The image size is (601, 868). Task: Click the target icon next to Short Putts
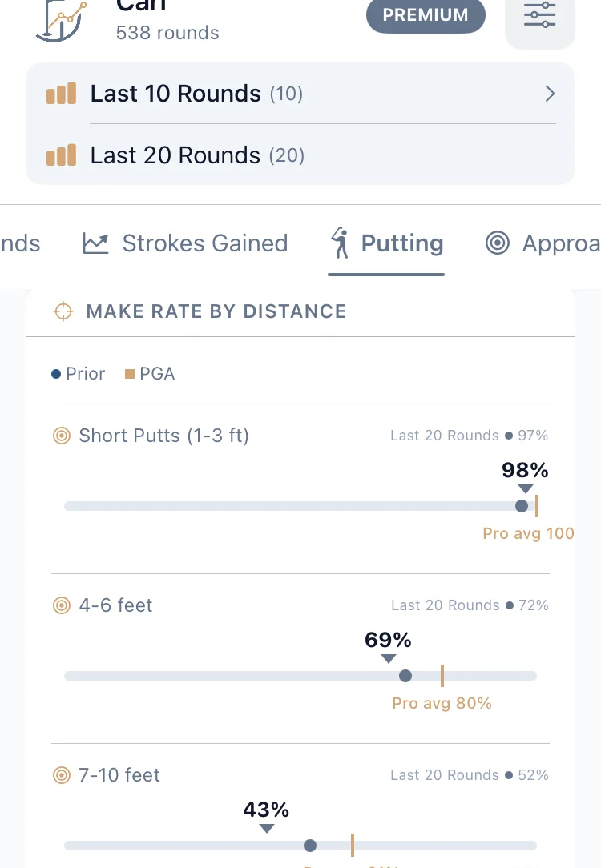pyautogui.click(x=62, y=436)
